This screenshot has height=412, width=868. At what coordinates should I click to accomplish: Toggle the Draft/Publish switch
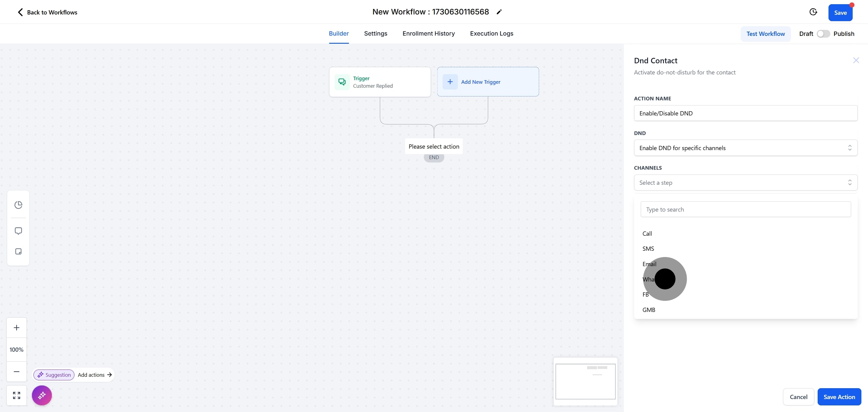(823, 34)
